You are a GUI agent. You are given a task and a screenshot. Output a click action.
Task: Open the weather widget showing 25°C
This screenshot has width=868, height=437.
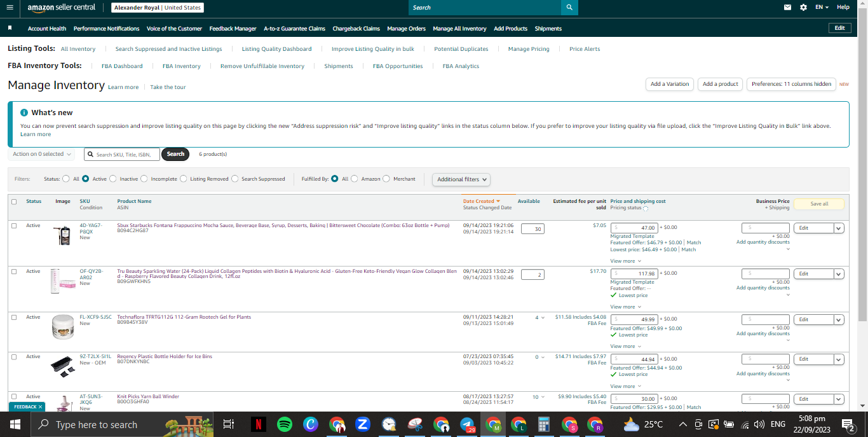(644, 424)
